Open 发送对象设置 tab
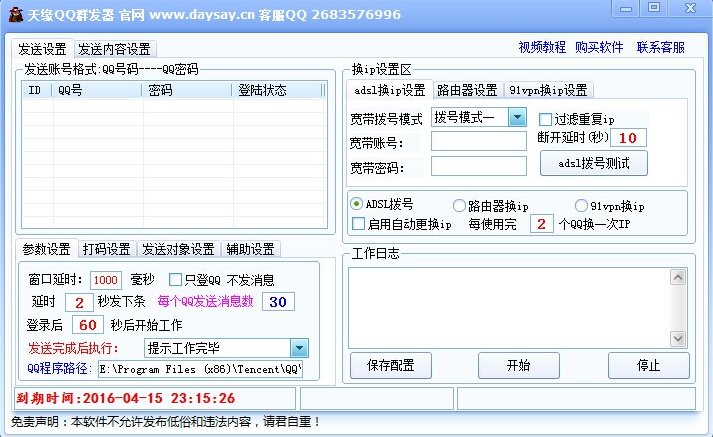Screen dimensions: 713x437 pyautogui.click(x=178, y=249)
